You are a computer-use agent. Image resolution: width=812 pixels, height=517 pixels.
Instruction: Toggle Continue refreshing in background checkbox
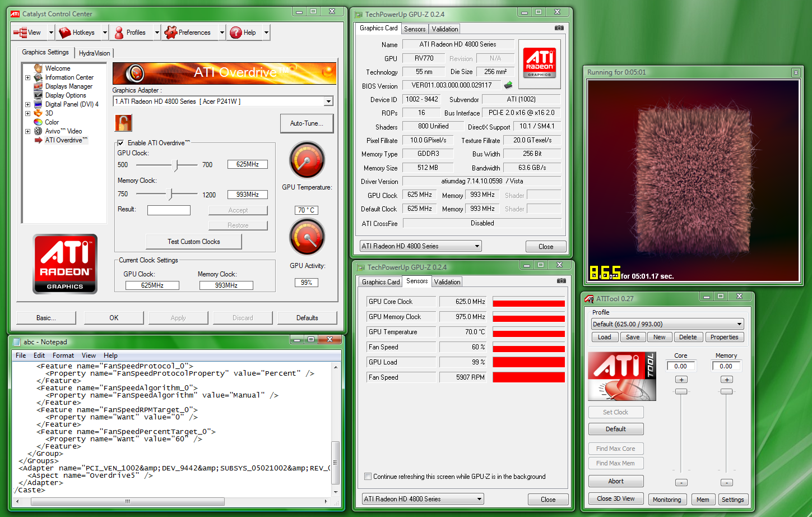click(368, 477)
